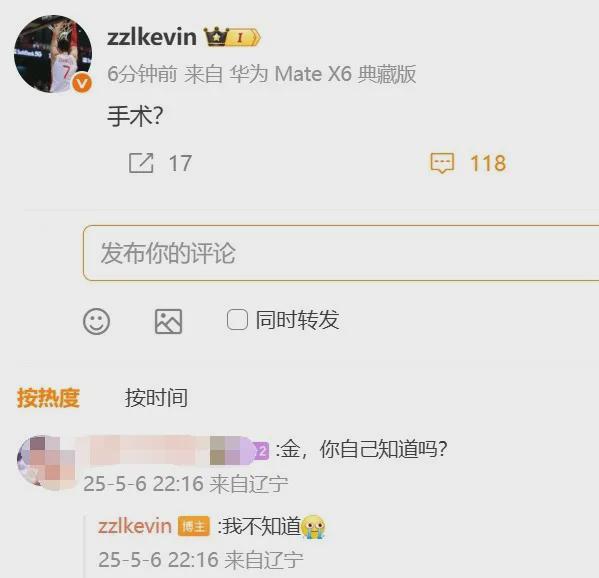Click the 华为 Mate X6 典藏版 source text

[x=322, y=74]
